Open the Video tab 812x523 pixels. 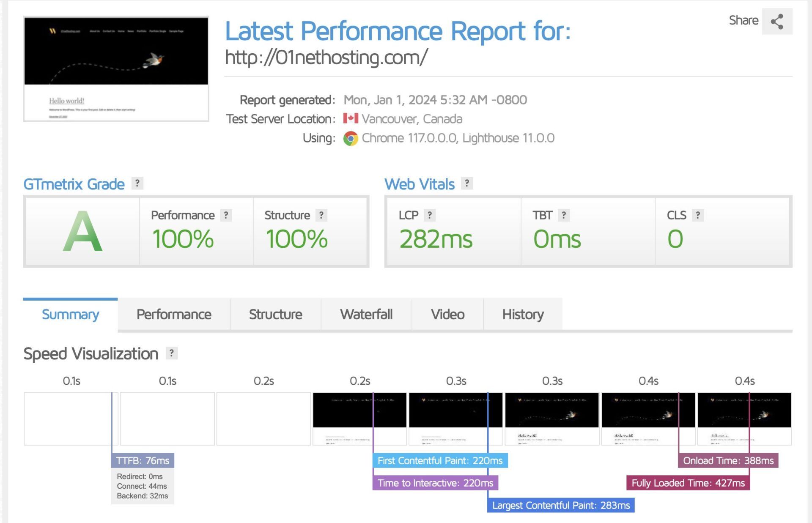click(x=447, y=314)
